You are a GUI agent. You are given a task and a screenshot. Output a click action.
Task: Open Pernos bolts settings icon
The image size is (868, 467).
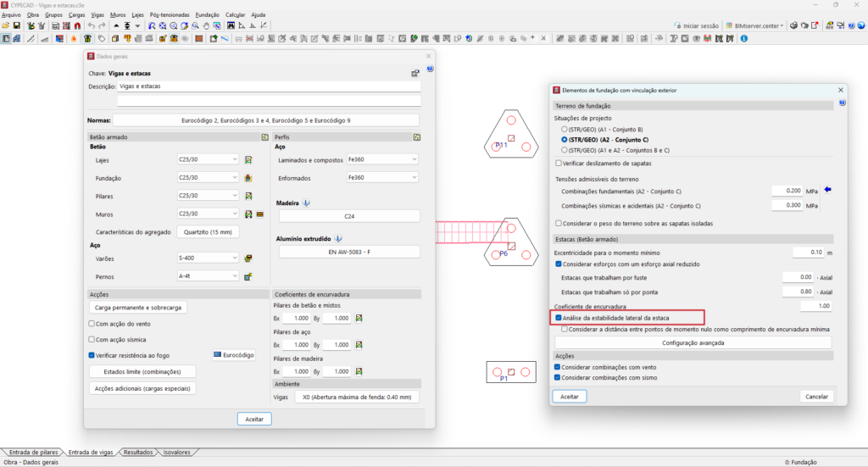coord(248,276)
